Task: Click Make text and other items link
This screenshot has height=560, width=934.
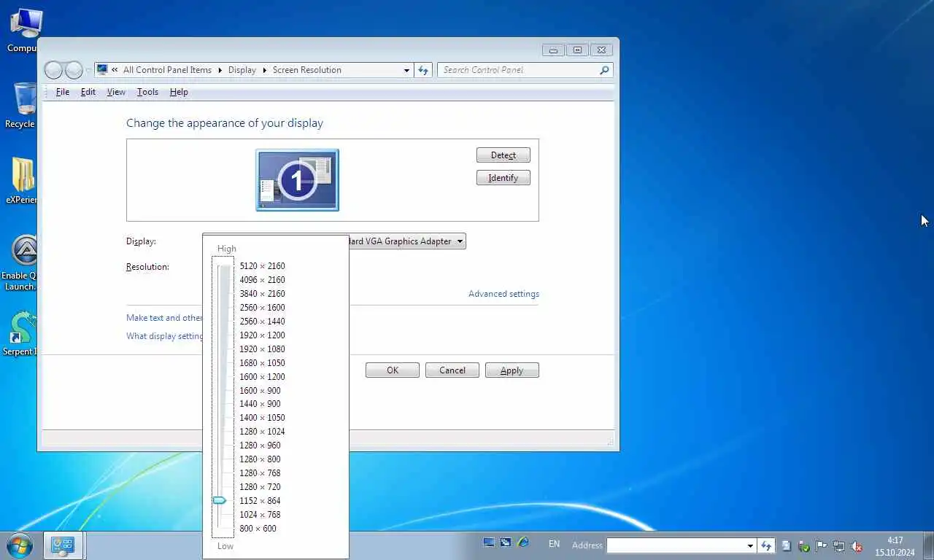Action: click(164, 318)
